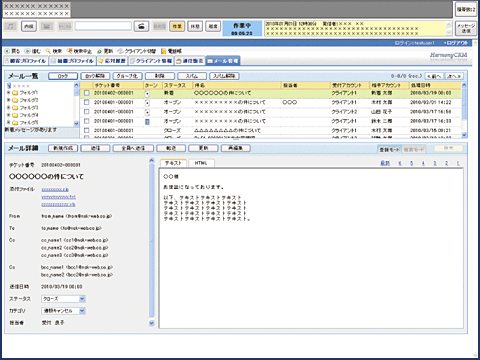Click the 進む forward arrow icon
Image resolution: width=480 pixels, height=360 pixels.
(x=27, y=51)
